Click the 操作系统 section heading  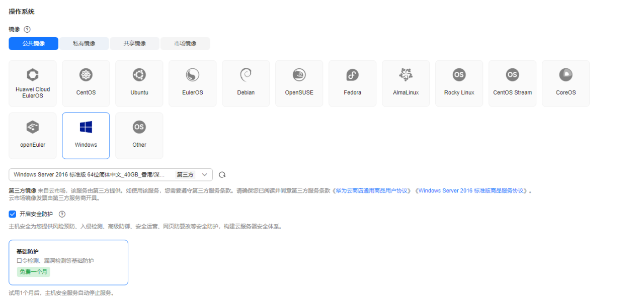(x=22, y=12)
